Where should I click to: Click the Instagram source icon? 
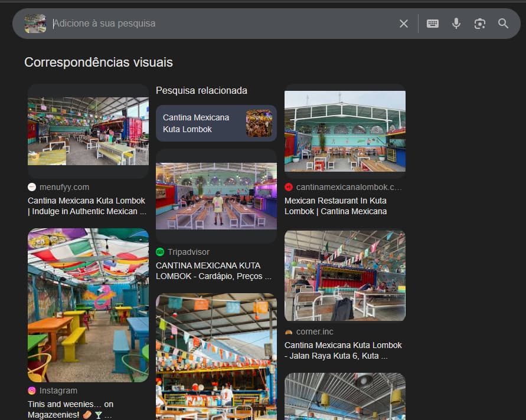coord(32,391)
